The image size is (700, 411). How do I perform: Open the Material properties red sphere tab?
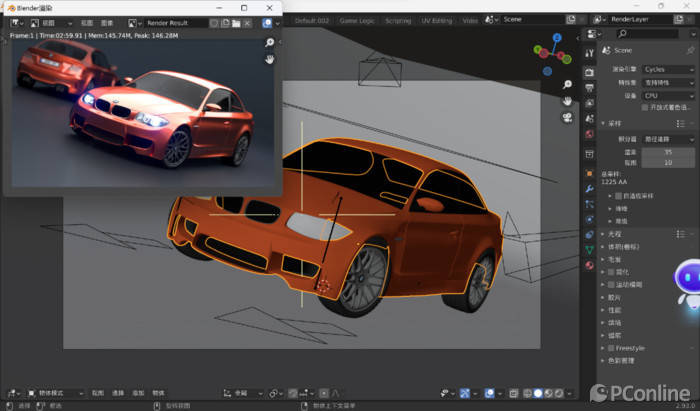590,266
